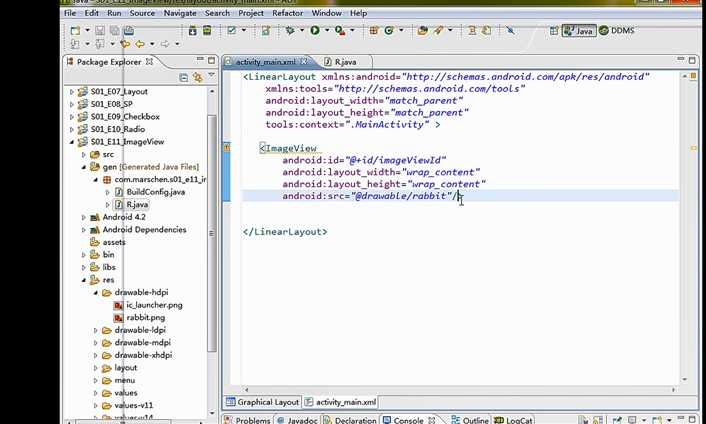
Task: Click the New file toolbar icon
Action: click(75, 31)
